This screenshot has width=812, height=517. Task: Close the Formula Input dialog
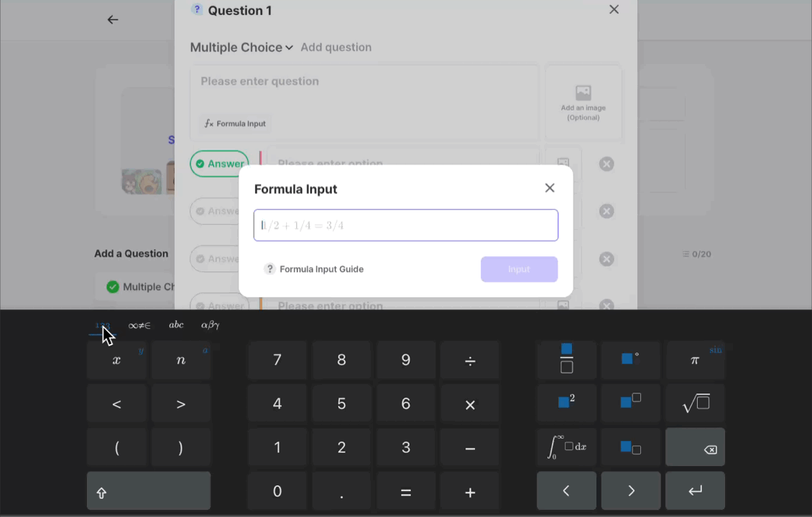pyautogui.click(x=550, y=188)
